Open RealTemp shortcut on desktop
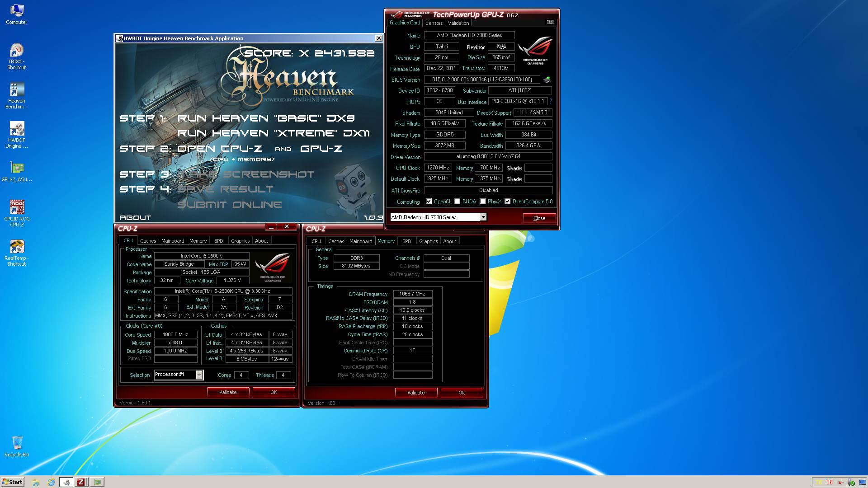Viewport: 868px width, 488px height. coord(16,253)
